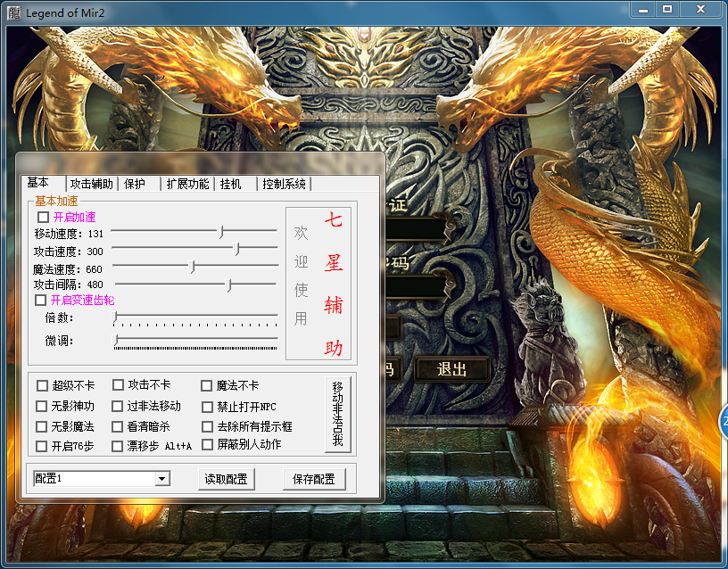Click the game login field beside the 码 label

[418, 286]
